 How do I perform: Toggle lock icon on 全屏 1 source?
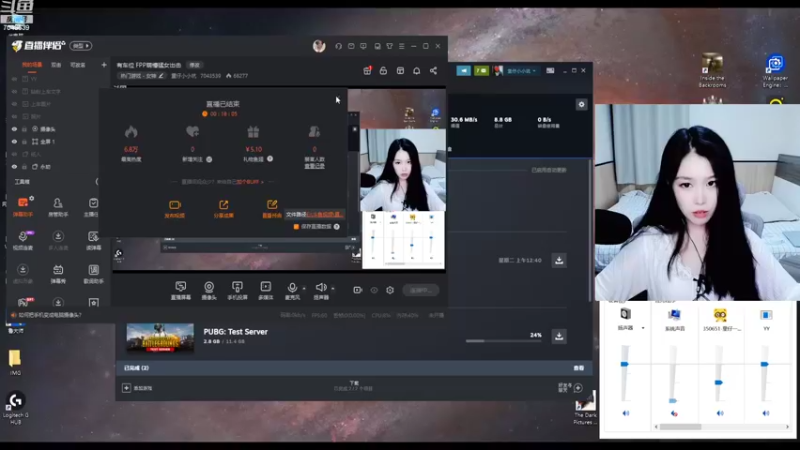pyautogui.click(x=24, y=142)
